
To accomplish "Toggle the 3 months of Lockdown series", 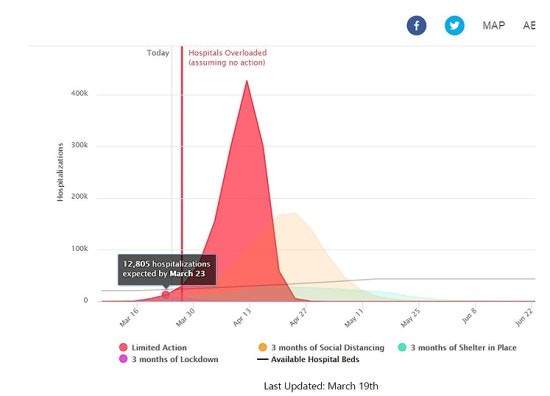I will pyautogui.click(x=169, y=359).
